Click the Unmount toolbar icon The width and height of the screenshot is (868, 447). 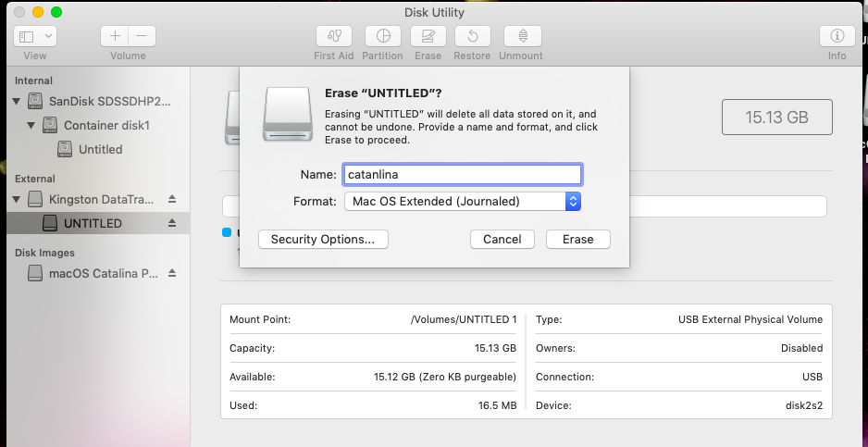522,36
